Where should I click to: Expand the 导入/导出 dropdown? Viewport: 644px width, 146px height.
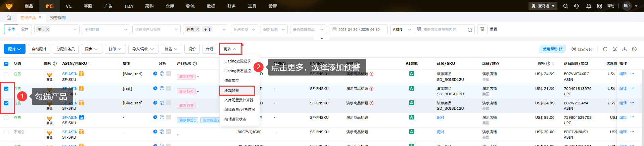pyautogui.click(x=143, y=49)
